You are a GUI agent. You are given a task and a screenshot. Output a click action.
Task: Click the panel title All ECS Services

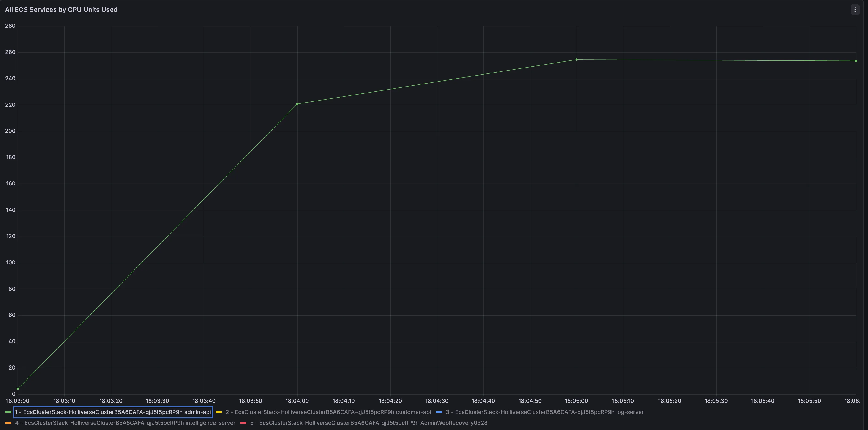[61, 10]
